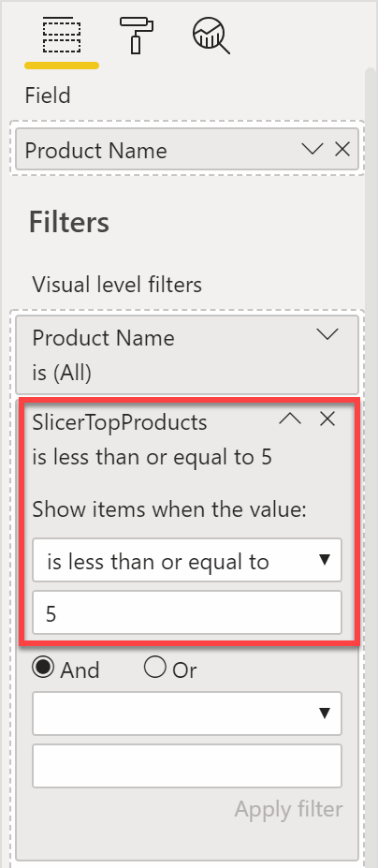
Task: Click the Apply filter link
Action: click(288, 809)
